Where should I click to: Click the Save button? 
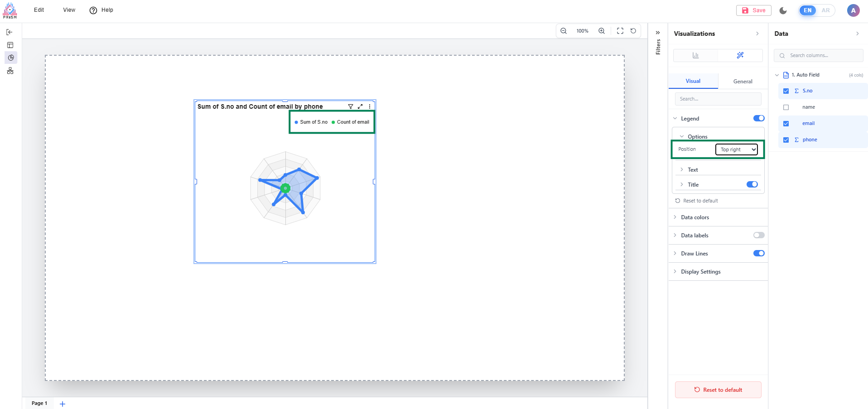(x=754, y=10)
